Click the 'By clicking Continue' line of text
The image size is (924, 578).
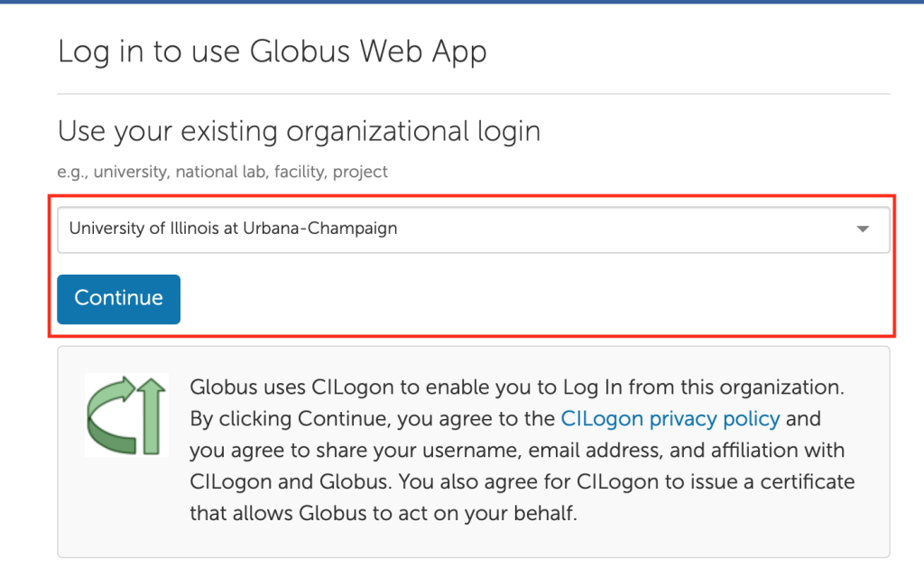click(x=505, y=419)
